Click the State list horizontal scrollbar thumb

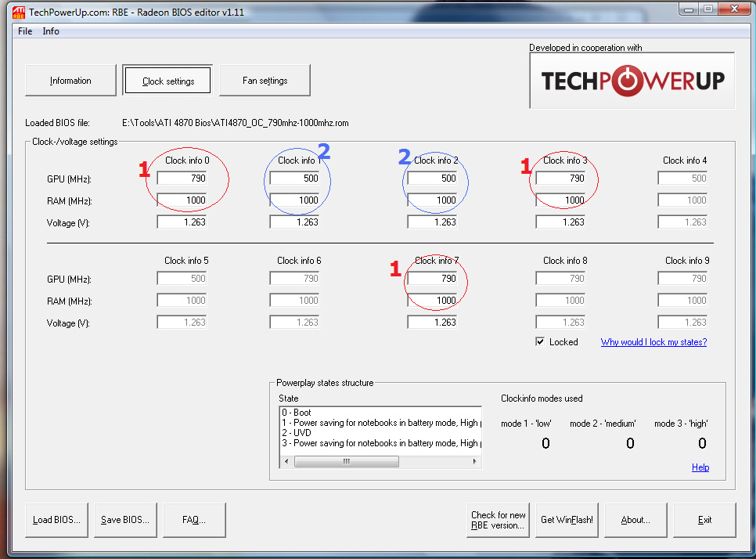(347, 462)
